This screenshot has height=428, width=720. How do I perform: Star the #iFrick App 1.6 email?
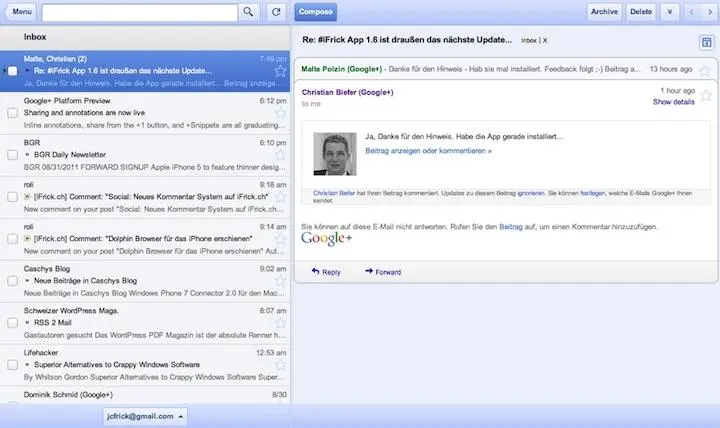(x=280, y=71)
